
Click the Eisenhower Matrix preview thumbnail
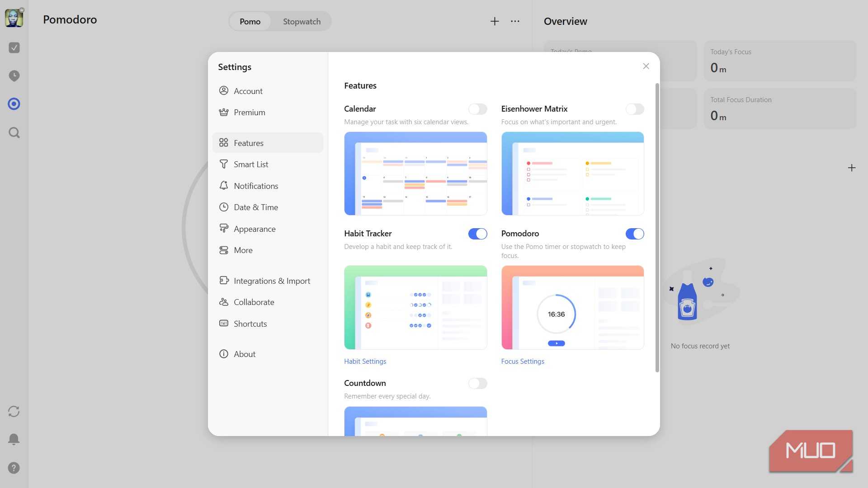pyautogui.click(x=572, y=174)
